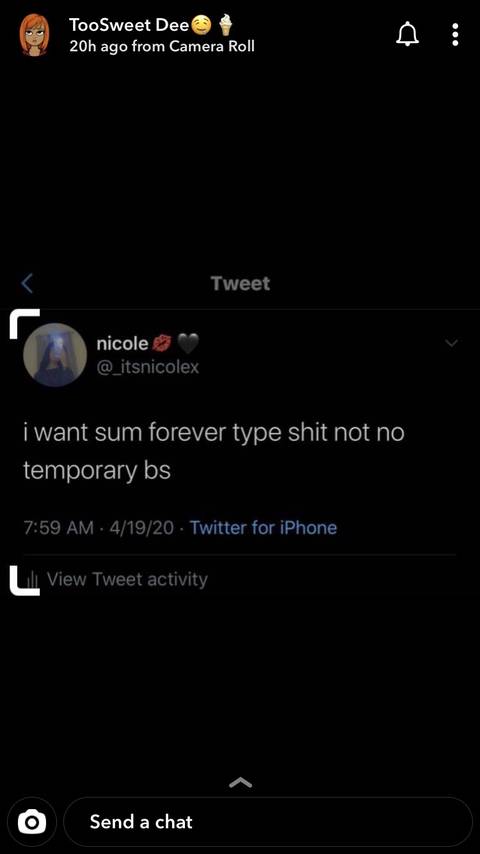The width and height of the screenshot is (480, 854).
Task: Click the bar chart tweet activity icon
Action: [34, 580]
